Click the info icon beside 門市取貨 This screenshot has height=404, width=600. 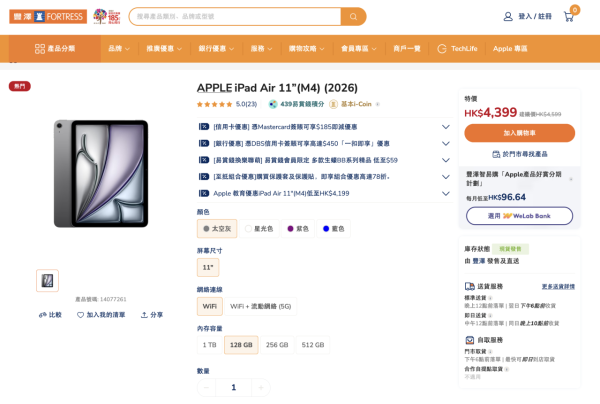coord(490,351)
